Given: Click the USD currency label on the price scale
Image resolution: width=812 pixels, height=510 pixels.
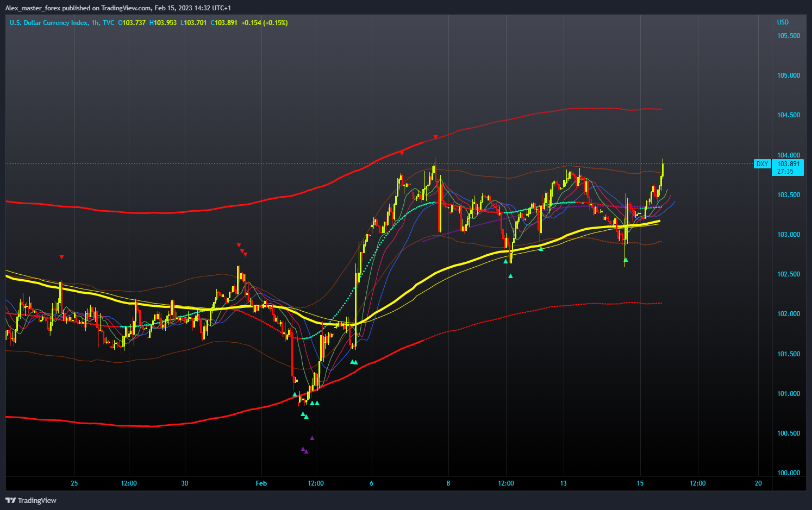Looking at the screenshot, I should 783,22.
